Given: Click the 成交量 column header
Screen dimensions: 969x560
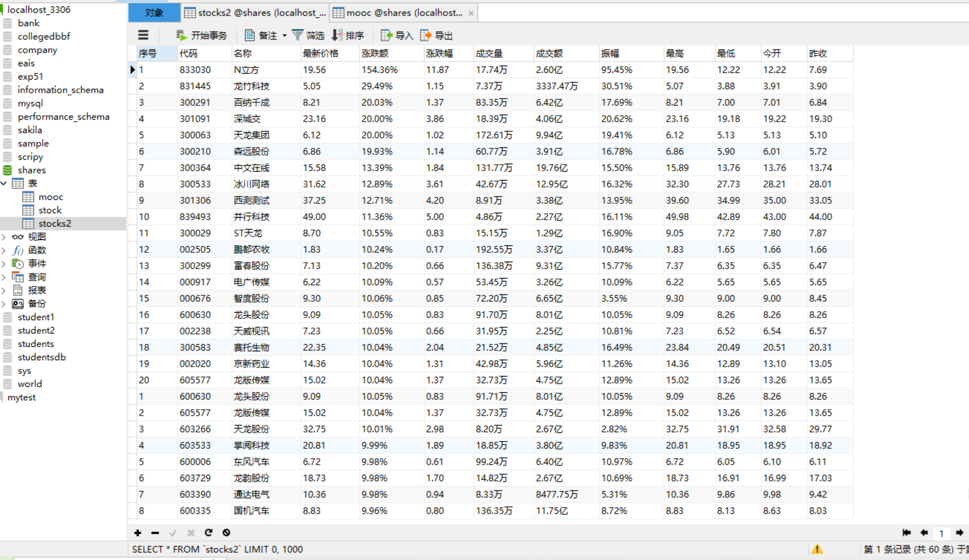Looking at the screenshot, I should 504,53.
